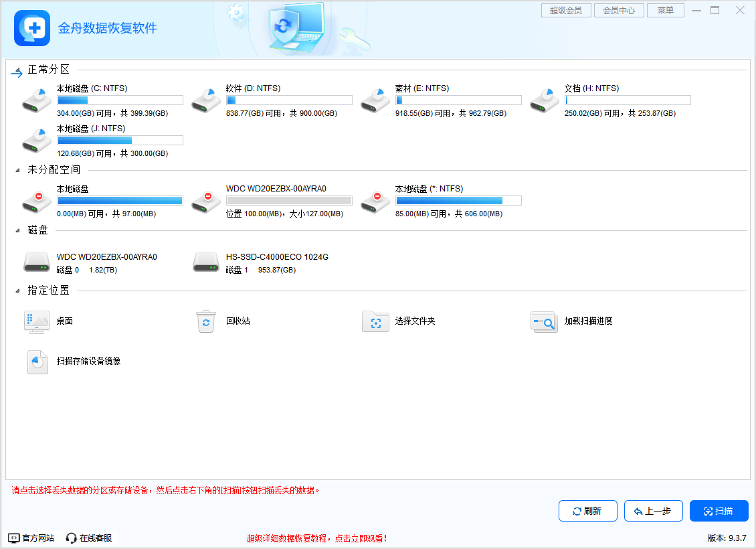Collapse the 未分配空间 section

click(x=18, y=170)
